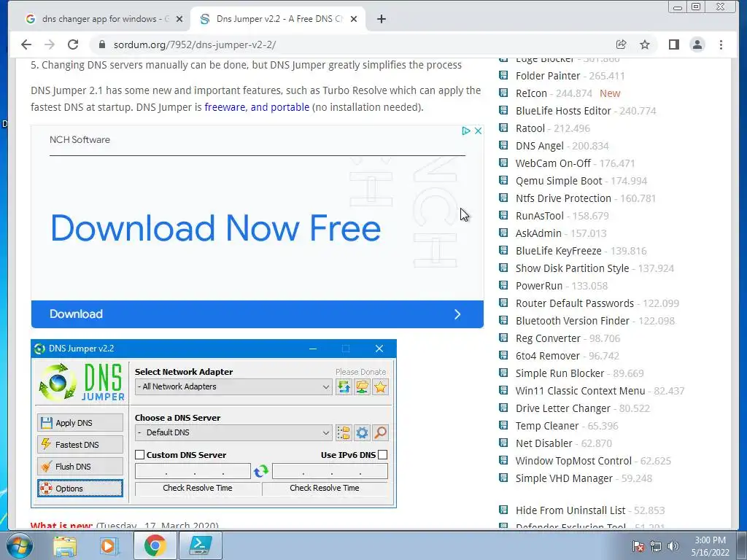View site info via padlock icon
The width and height of the screenshot is (747, 560).
(x=101, y=44)
